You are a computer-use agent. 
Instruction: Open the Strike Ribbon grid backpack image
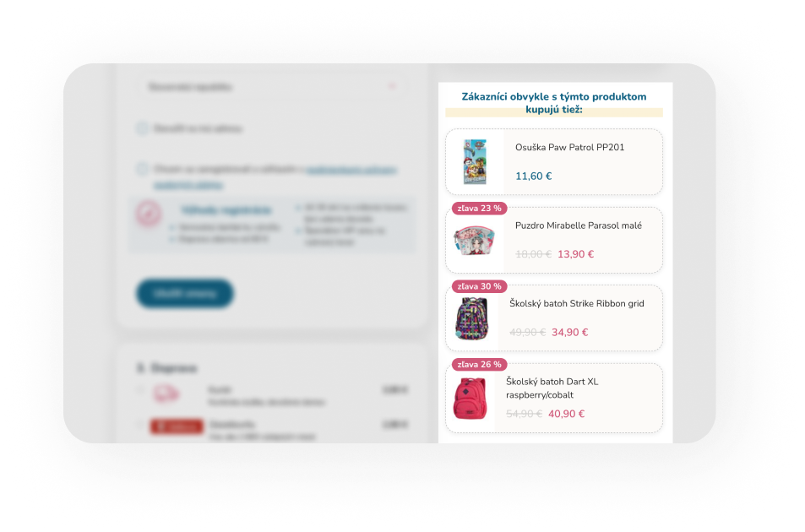pos(472,318)
